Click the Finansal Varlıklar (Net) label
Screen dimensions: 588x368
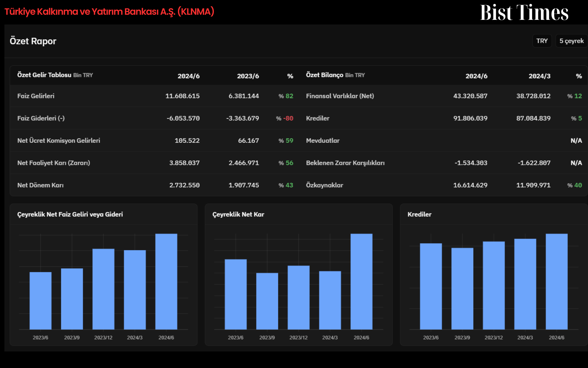[x=340, y=96]
